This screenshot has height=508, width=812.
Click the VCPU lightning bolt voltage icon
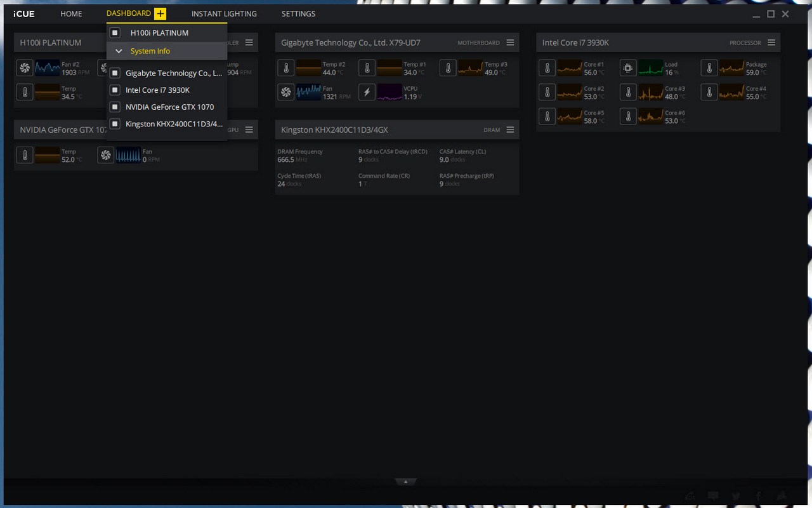(367, 92)
